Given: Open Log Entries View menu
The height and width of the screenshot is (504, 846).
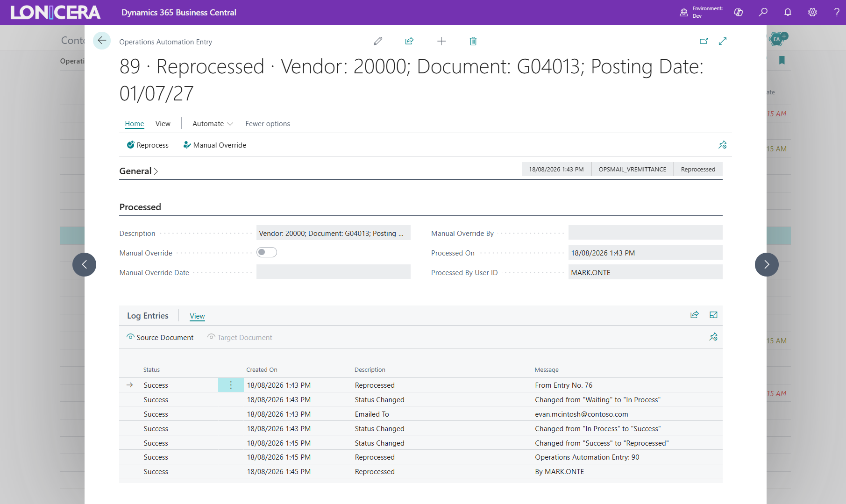Looking at the screenshot, I should click(197, 316).
